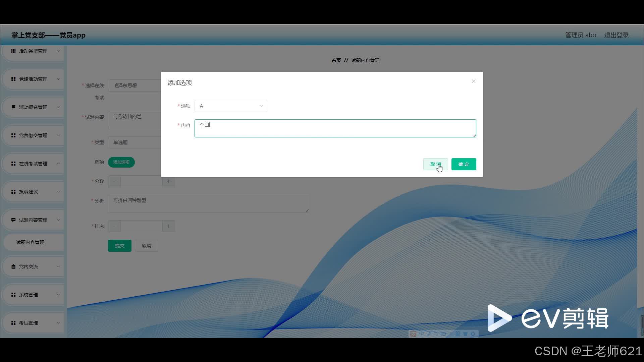The image size is (644, 362).
Task: Click 确定 to confirm the option
Action: (x=464, y=164)
